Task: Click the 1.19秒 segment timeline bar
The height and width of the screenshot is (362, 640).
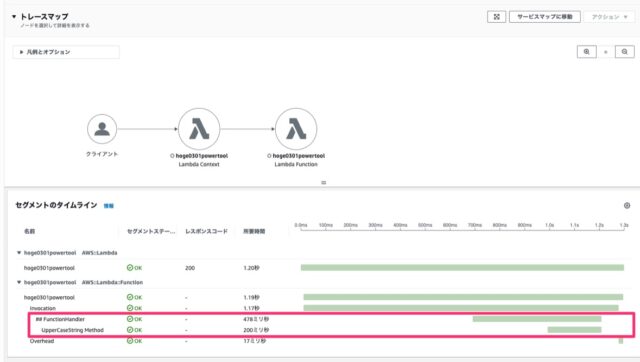Action: [x=463, y=297]
